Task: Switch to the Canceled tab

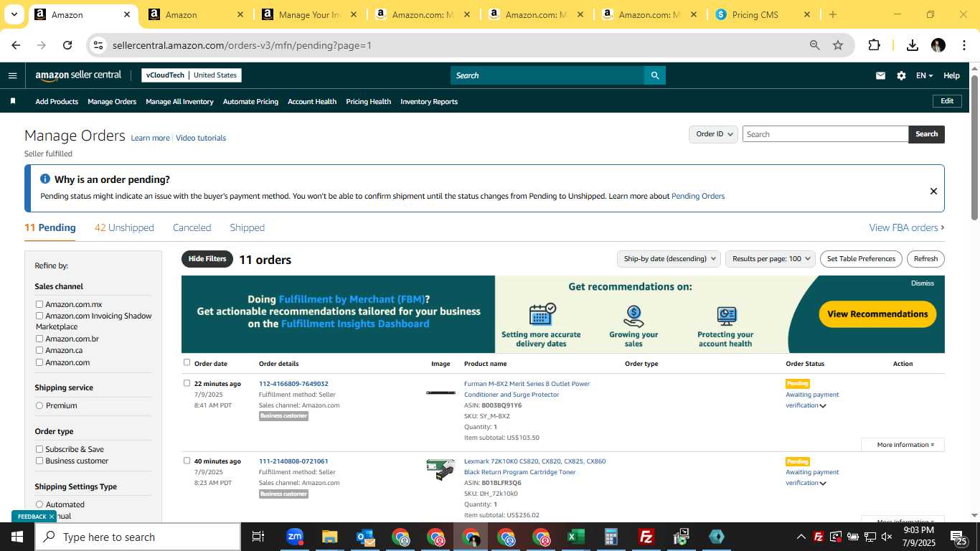Action: 192,227
